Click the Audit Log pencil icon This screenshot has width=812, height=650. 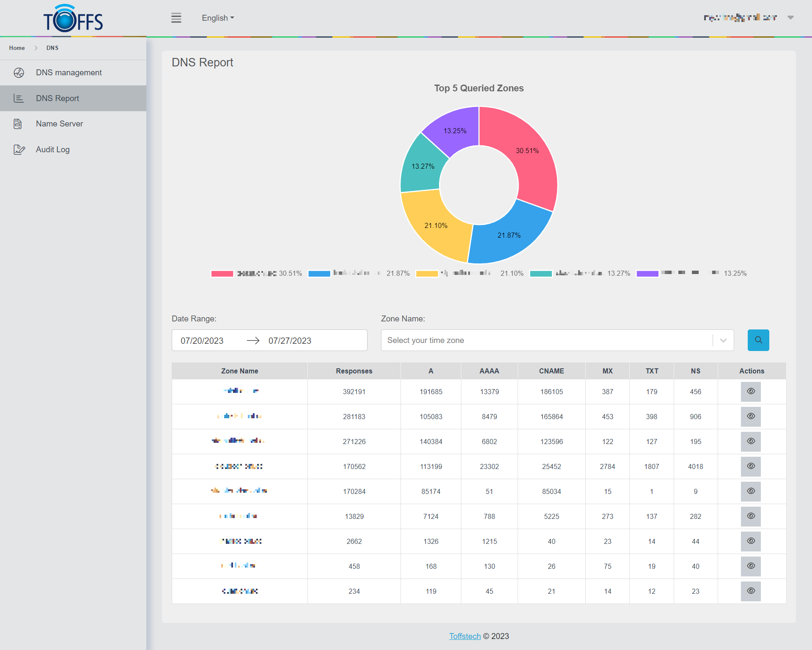(x=19, y=150)
